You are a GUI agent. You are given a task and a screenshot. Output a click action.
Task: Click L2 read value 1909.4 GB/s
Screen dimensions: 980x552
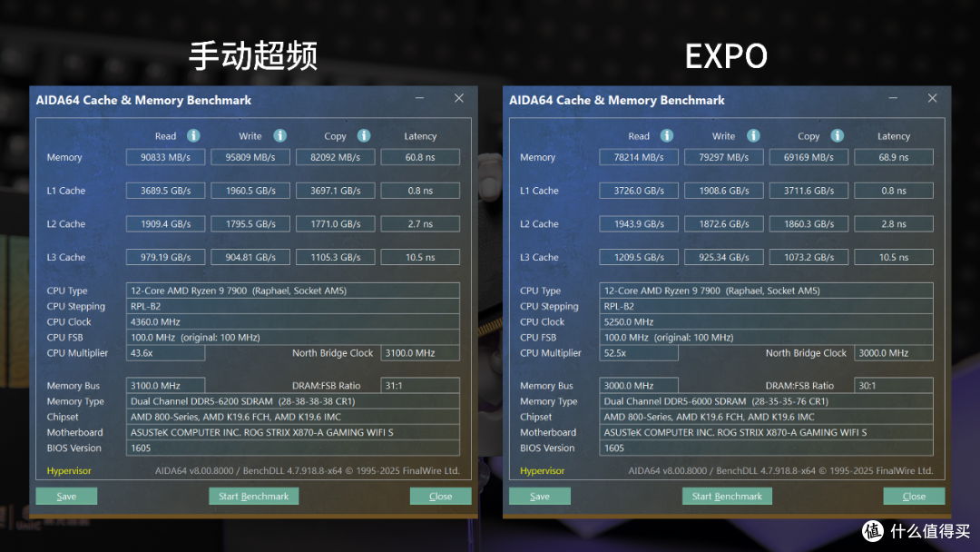pyautogui.click(x=166, y=223)
